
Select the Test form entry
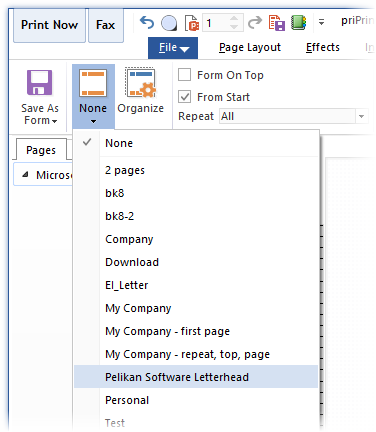pyautogui.click(x=196, y=423)
